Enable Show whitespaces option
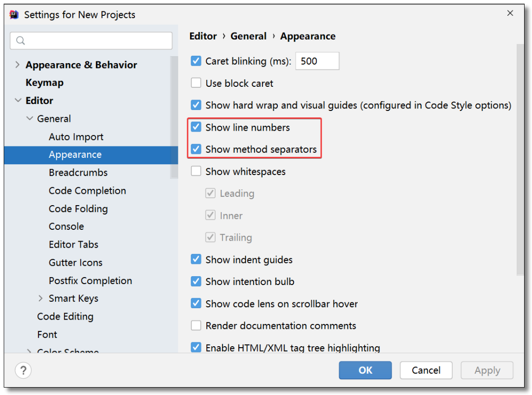Image resolution: width=532 pixels, height=395 pixels. [196, 171]
